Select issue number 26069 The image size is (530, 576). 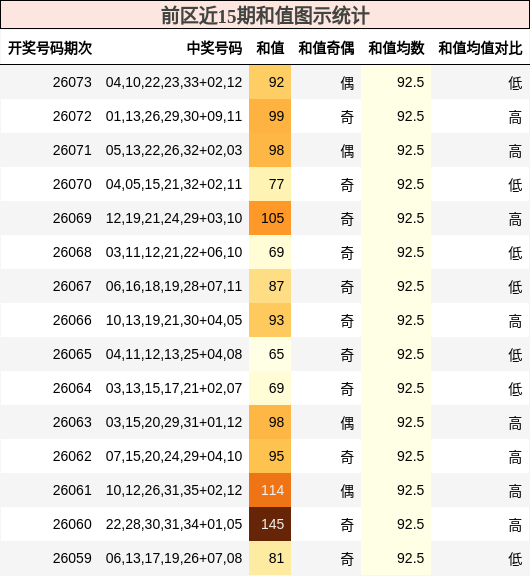(72, 218)
